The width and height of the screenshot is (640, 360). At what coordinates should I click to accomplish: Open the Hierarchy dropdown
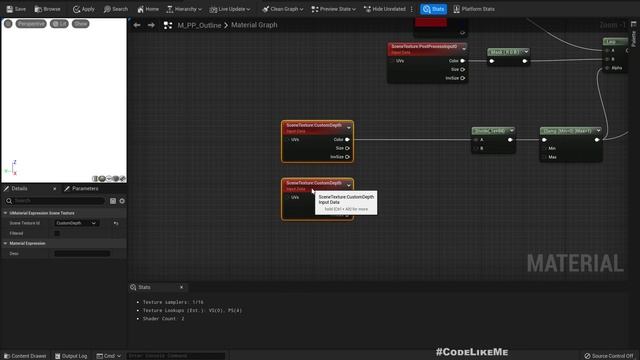(184, 9)
